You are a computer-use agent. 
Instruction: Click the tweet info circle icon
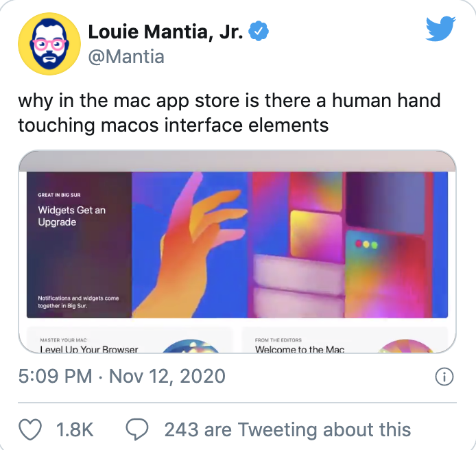pyautogui.click(x=444, y=377)
